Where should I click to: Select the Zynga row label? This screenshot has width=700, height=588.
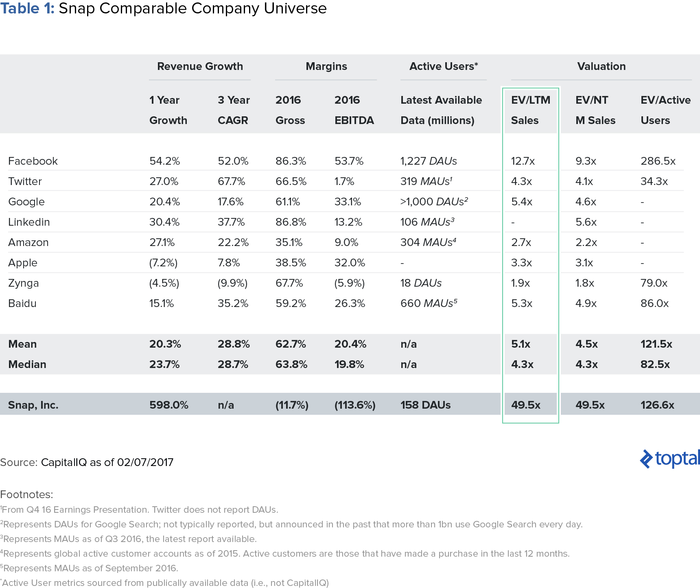tap(24, 283)
